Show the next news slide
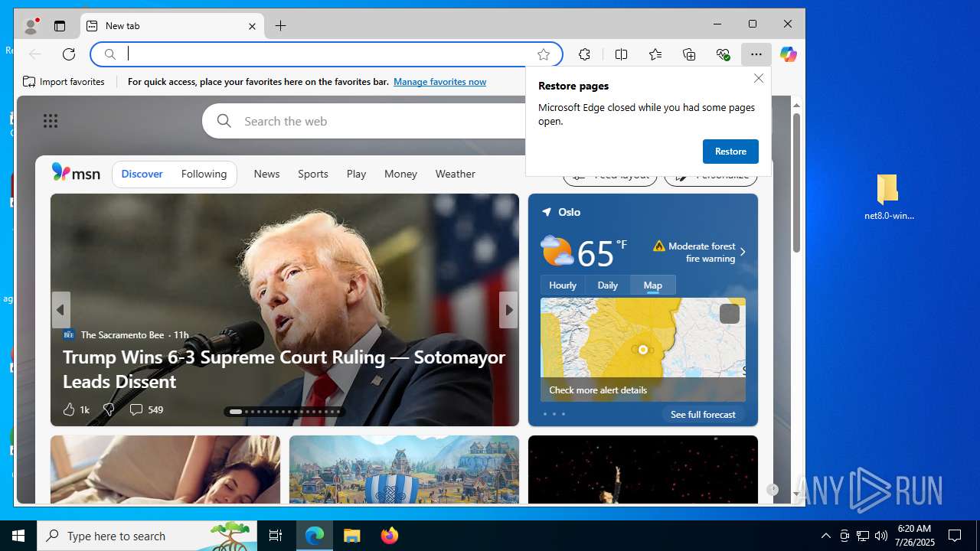The height and width of the screenshot is (551, 980). 508,310
